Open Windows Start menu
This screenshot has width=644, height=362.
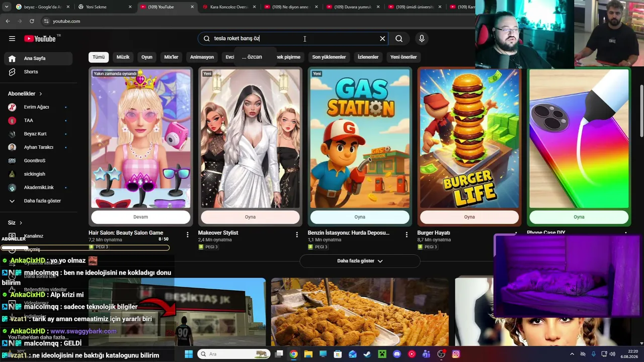coord(189,354)
